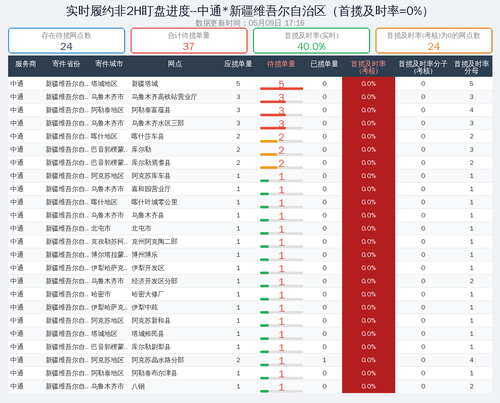Click 应揽单量 value 5 in 新疆塔城 row
The width and height of the screenshot is (500, 403).
tap(238, 84)
